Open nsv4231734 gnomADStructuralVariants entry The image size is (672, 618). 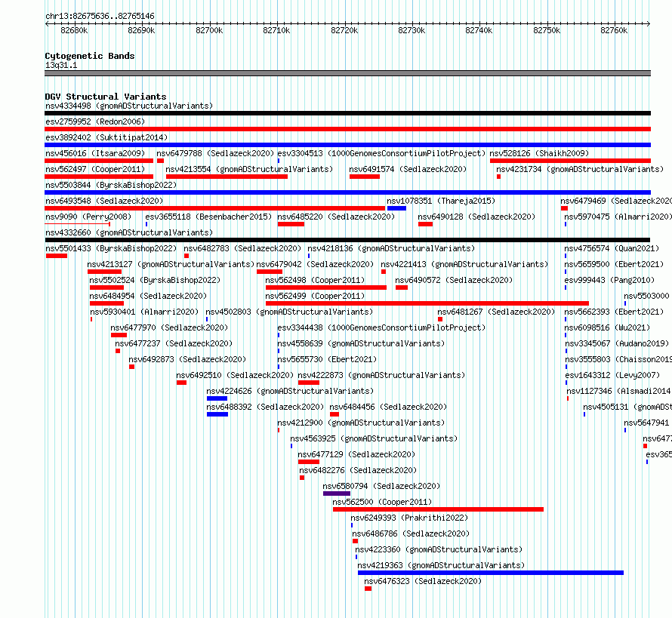point(580,169)
